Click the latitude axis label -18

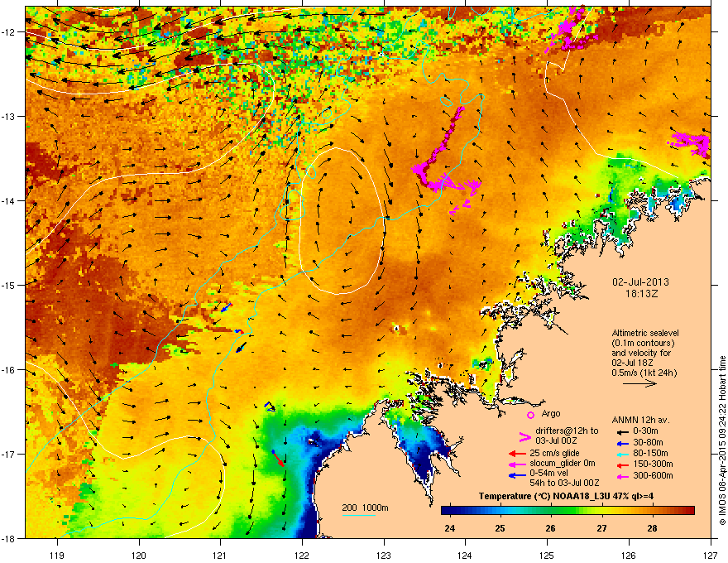[9, 538]
